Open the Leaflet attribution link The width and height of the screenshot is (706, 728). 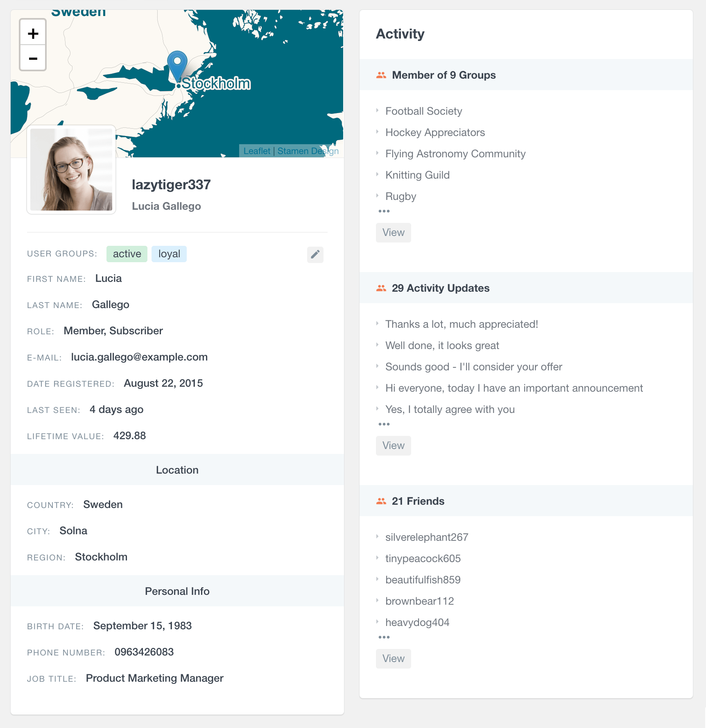pyautogui.click(x=257, y=151)
